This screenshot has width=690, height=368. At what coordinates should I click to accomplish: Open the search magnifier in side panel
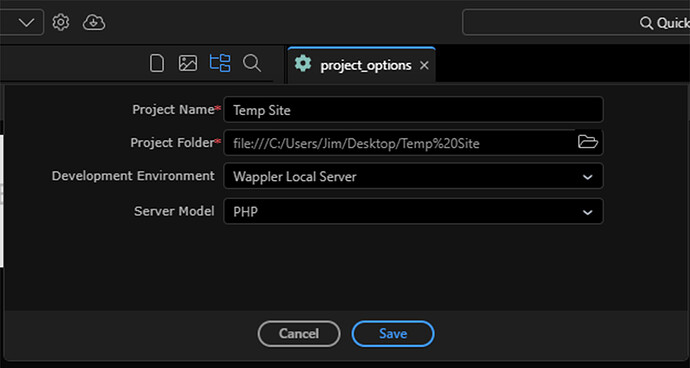point(252,63)
